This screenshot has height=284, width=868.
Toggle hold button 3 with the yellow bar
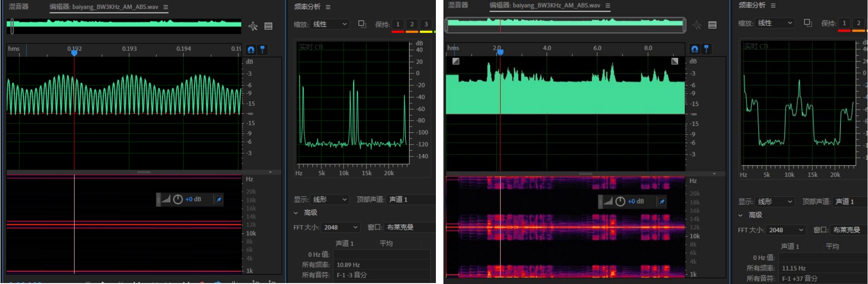426,24
